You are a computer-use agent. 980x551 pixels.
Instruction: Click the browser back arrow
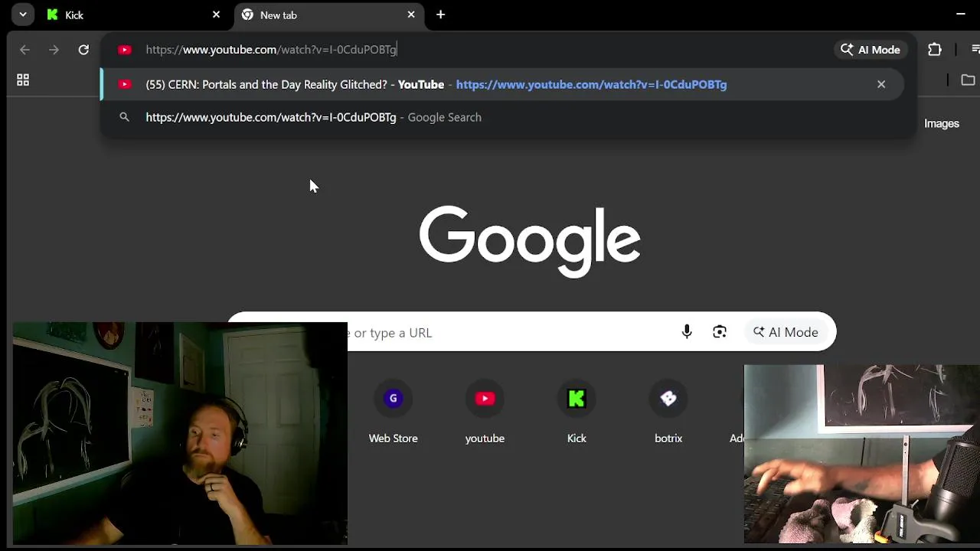[24, 50]
